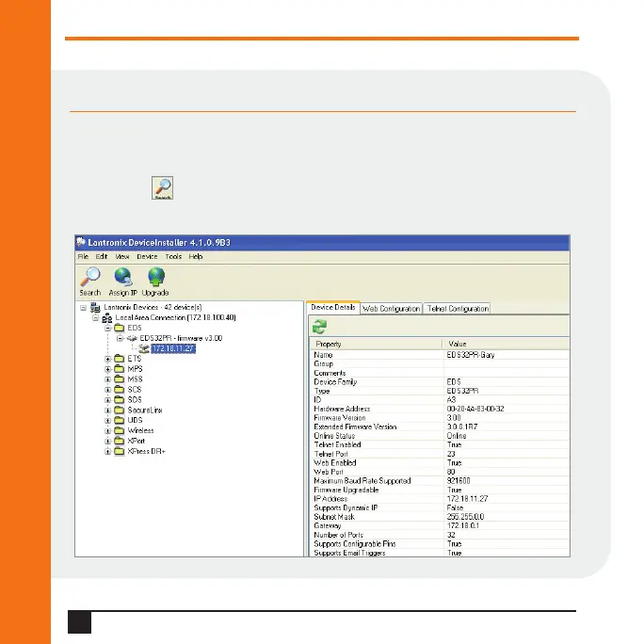Click the EDS32PR device icon
Image resolution: width=644 pixels, height=644 pixels.
tap(132, 338)
